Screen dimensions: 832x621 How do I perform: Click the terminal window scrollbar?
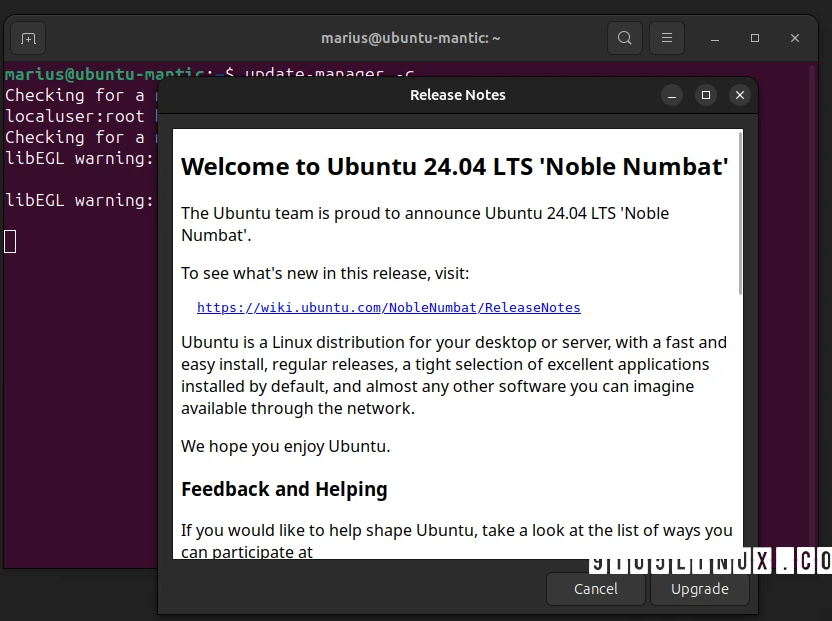tap(811, 313)
